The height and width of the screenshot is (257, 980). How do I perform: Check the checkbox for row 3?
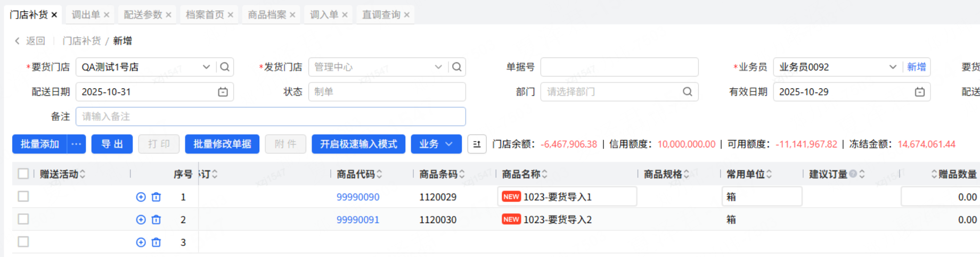[x=23, y=242]
